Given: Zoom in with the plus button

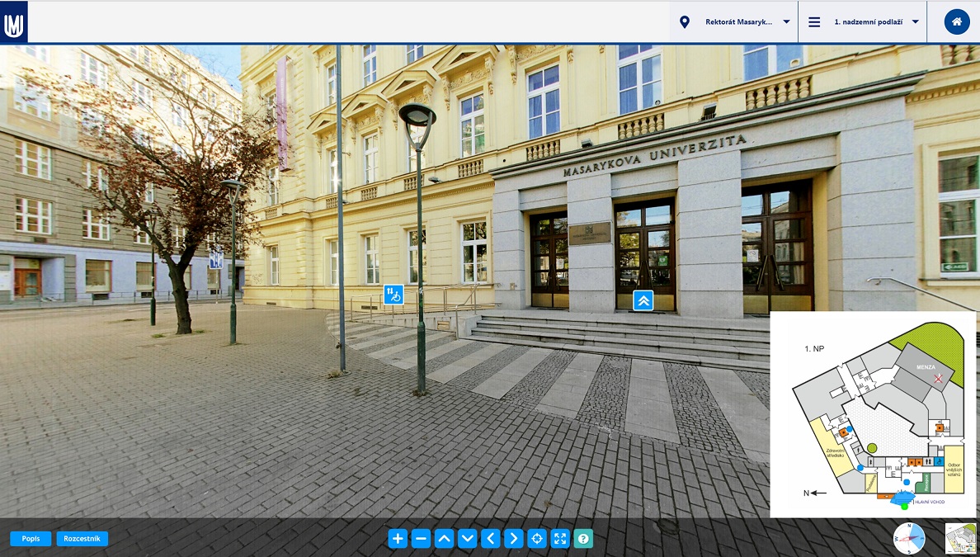Looking at the screenshot, I should click(x=398, y=538).
